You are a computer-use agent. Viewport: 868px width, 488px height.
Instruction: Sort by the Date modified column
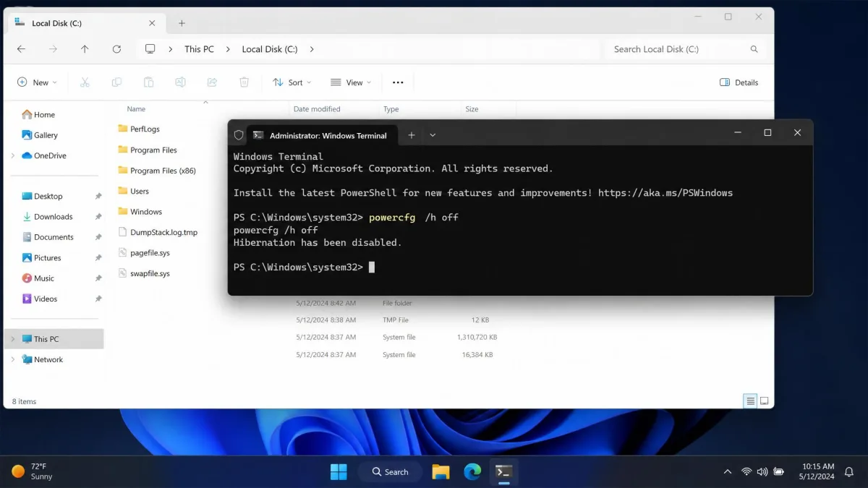point(317,109)
